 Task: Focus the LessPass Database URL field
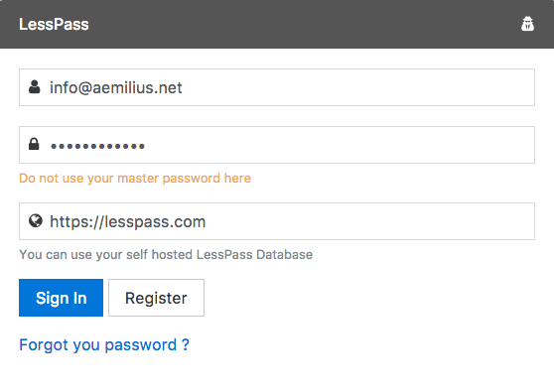tap(277, 221)
